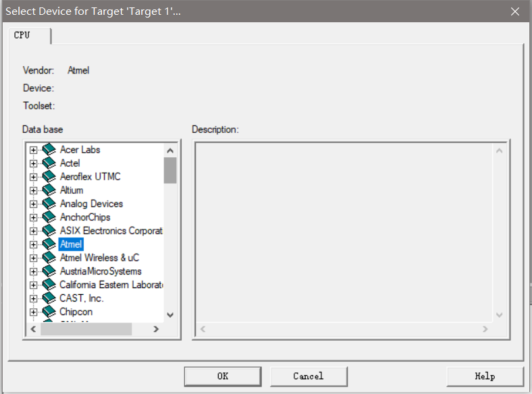Open Help for device selection
Screen dimensions: 532x394
coord(485,376)
